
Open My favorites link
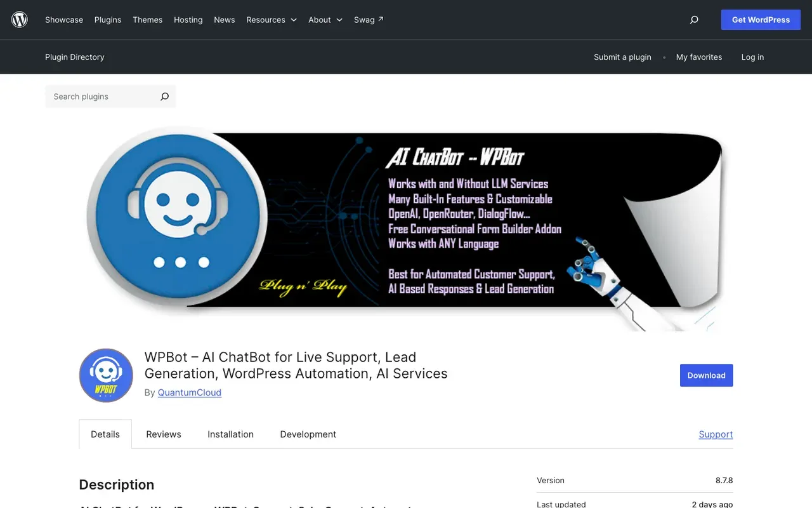click(x=699, y=57)
